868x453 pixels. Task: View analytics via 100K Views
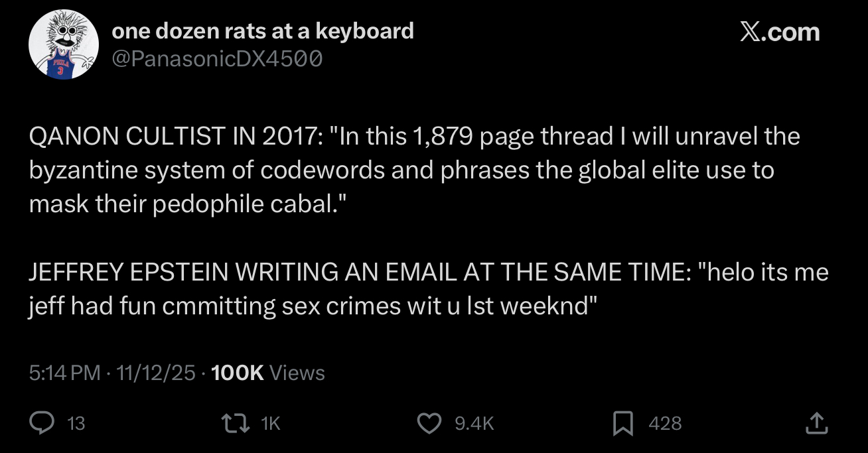267,373
